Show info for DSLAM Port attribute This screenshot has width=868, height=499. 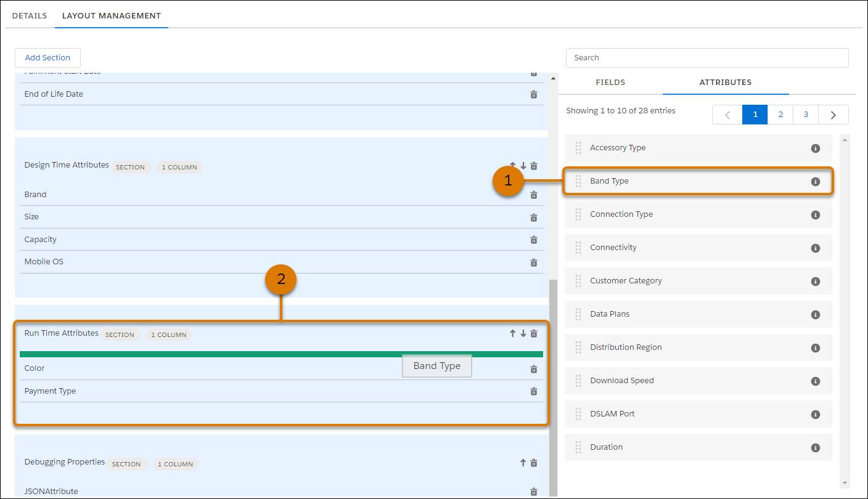(x=816, y=415)
